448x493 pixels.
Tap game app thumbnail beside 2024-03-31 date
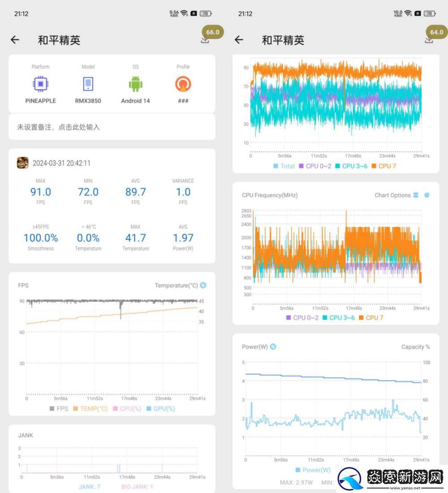coord(23,163)
